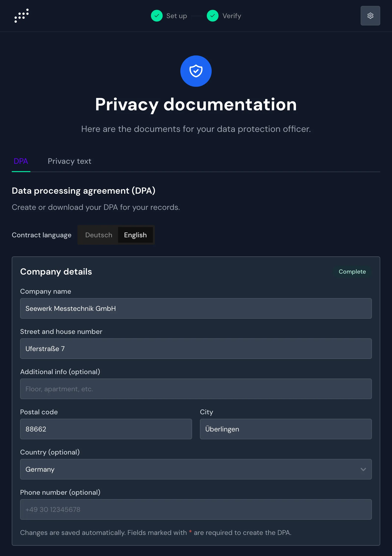This screenshot has width=392, height=556.
Task: Open the Country dropdown showing Germany
Action: click(x=196, y=469)
